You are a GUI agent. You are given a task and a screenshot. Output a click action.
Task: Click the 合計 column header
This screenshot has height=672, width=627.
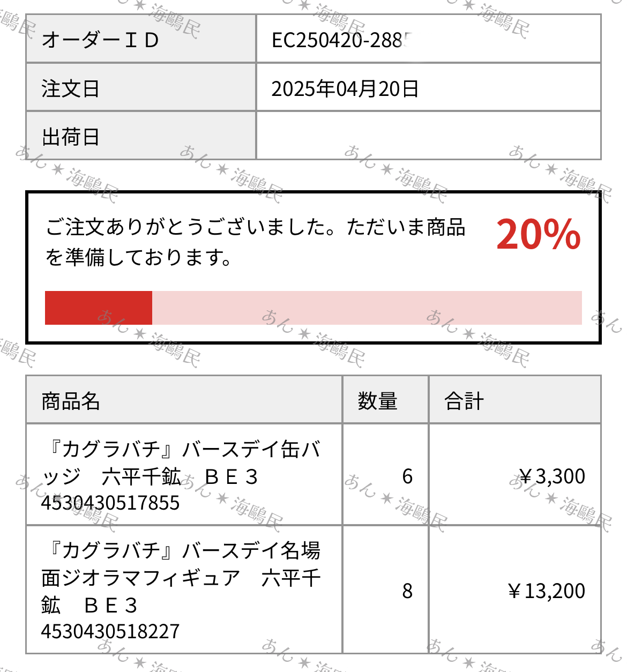click(514, 400)
